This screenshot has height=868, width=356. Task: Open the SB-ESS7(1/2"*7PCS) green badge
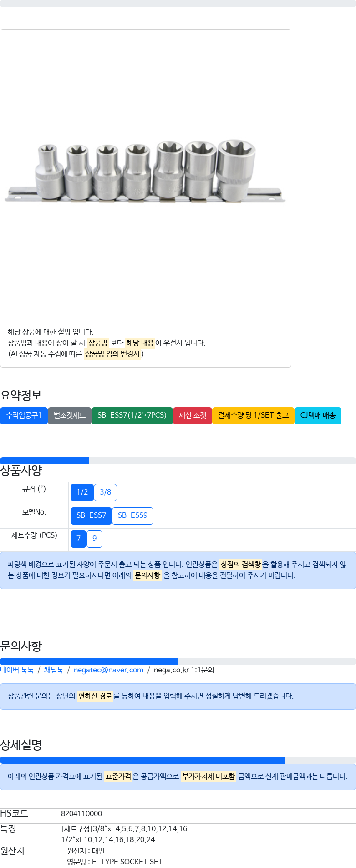(x=132, y=415)
